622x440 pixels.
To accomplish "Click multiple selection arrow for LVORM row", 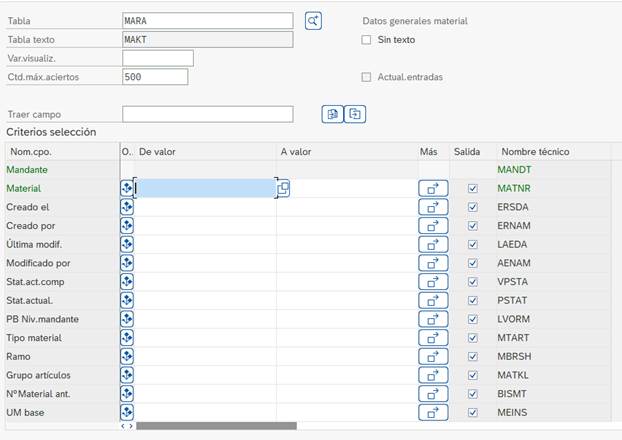I will [x=433, y=319].
